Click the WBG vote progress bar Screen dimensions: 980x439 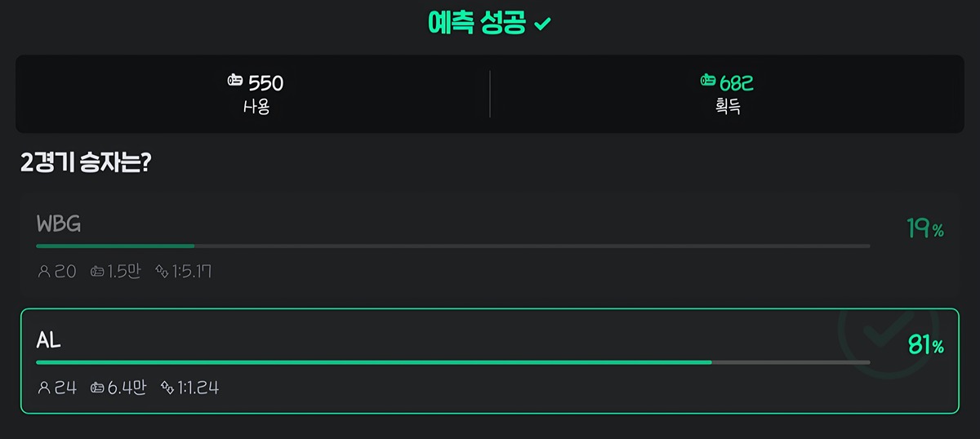(452, 245)
